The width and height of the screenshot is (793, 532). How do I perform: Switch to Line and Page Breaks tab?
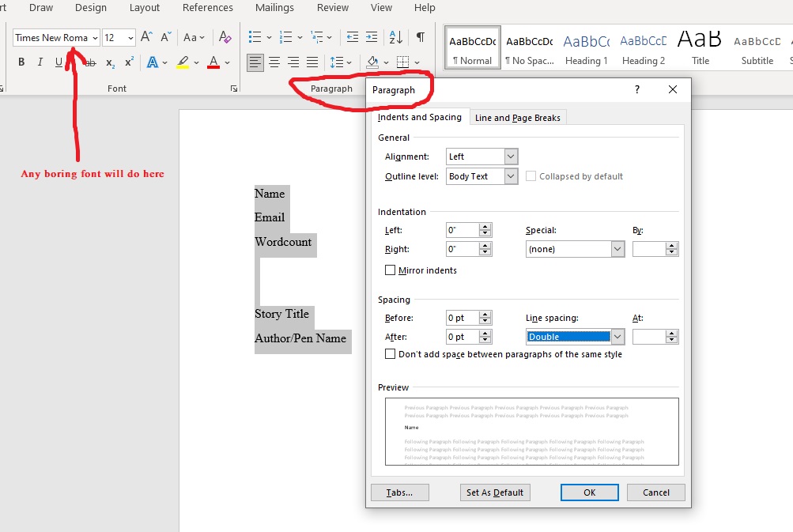click(517, 118)
